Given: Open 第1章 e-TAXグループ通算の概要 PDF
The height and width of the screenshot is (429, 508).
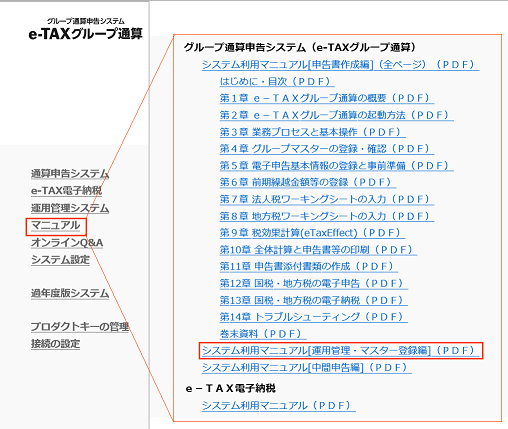Looking at the screenshot, I should coord(327,98).
